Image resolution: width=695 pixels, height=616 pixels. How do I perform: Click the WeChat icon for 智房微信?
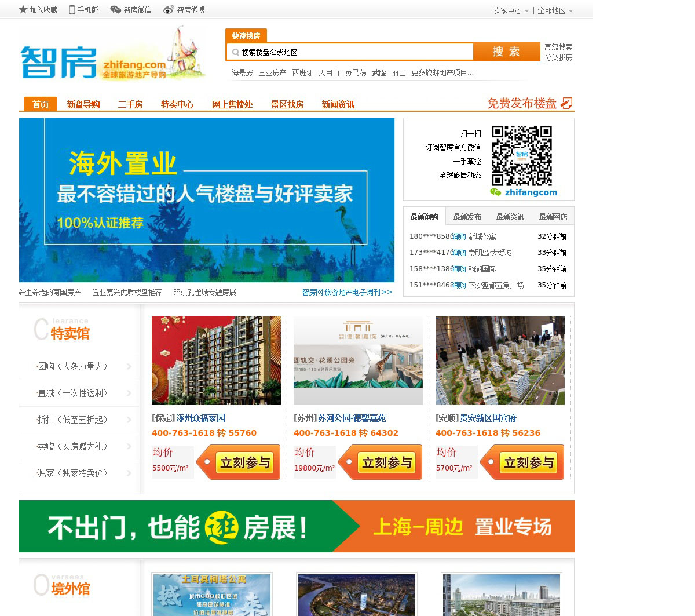pyautogui.click(x=116, y=10)
